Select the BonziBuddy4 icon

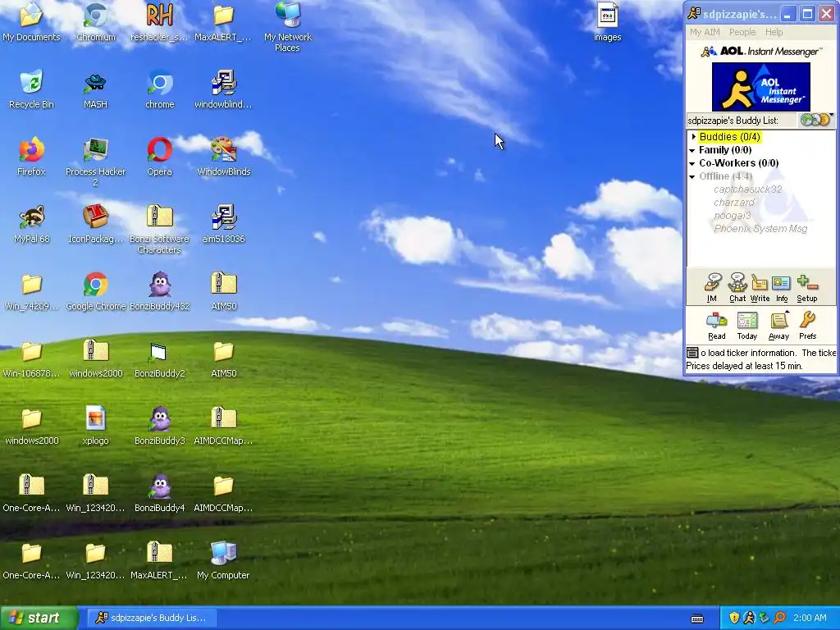point(160,493)
